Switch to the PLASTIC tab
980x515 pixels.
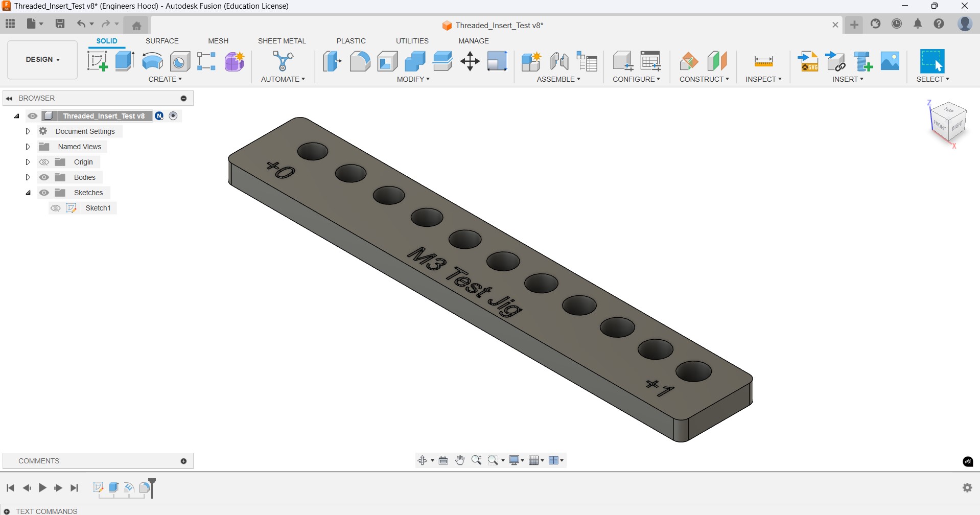click(x=351, y=41)
